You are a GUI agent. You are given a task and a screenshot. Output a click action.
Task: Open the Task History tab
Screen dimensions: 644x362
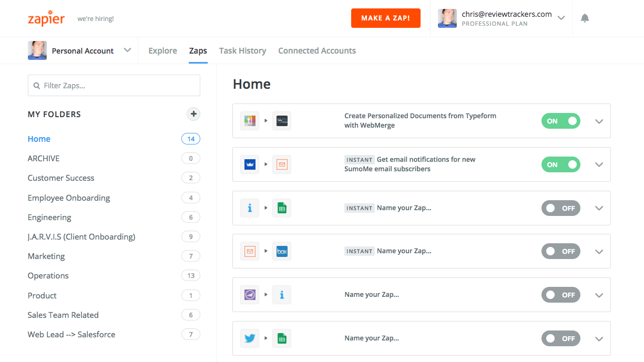(x=242, y=50)
